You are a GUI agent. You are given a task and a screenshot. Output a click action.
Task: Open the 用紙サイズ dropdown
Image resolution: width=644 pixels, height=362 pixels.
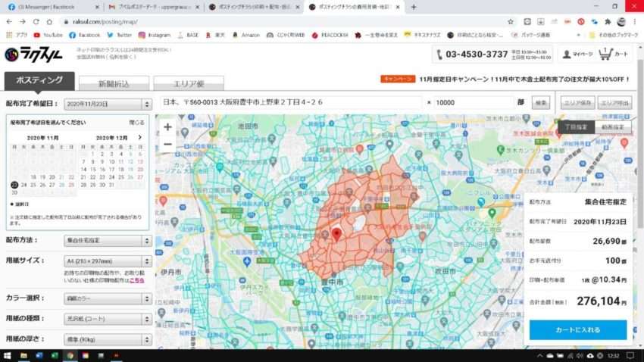pyautogui.click(x=108, y=261)
